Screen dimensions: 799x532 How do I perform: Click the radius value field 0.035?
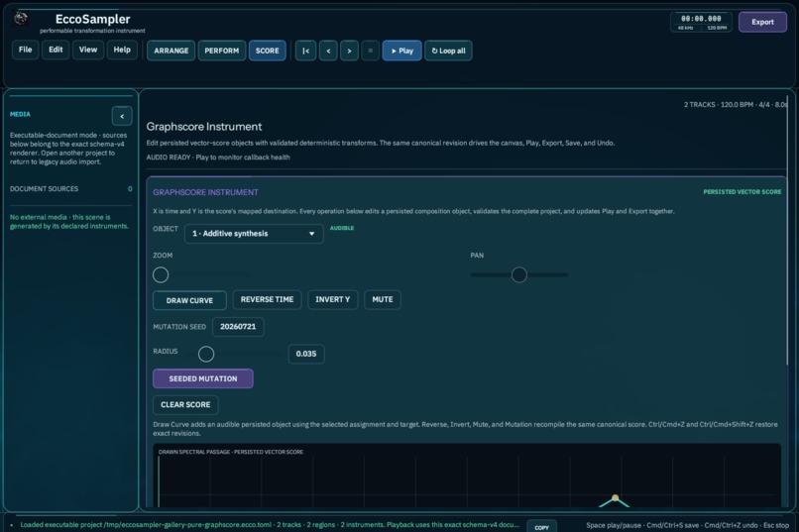[x=306, y=354]
